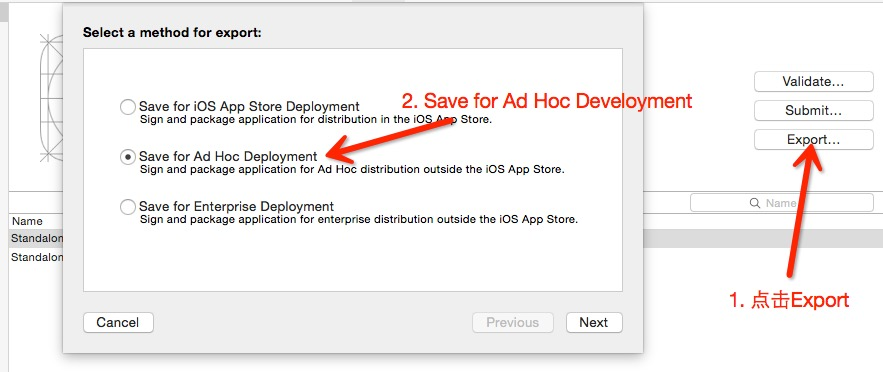Pick Save for Enterprise Deployment radio button
Viewport: 883px width, 372px height.
click(x=128, y=207)
